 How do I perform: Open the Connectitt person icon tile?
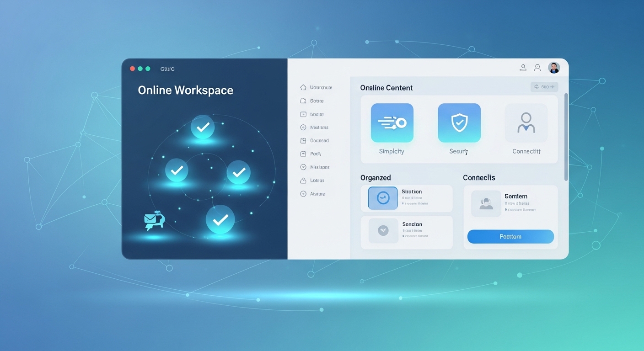(526, 123)
